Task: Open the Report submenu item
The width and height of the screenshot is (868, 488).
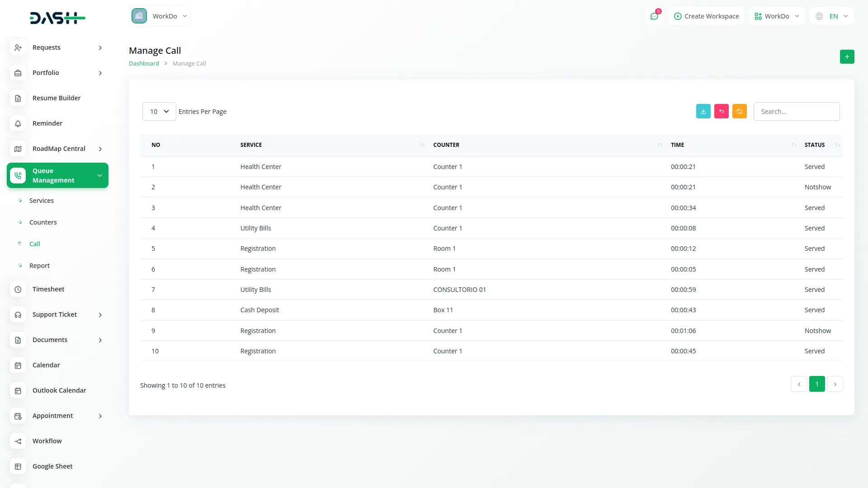Action: tap(39, 266)
